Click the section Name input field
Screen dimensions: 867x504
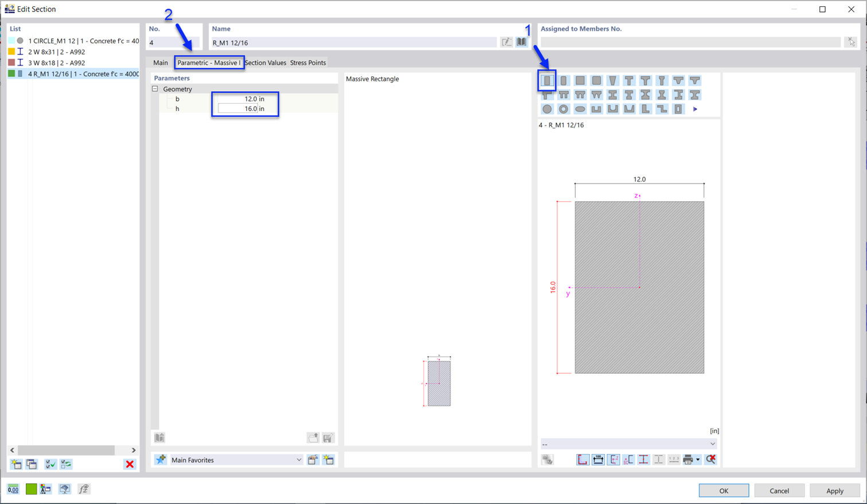(x=353, y=42)
